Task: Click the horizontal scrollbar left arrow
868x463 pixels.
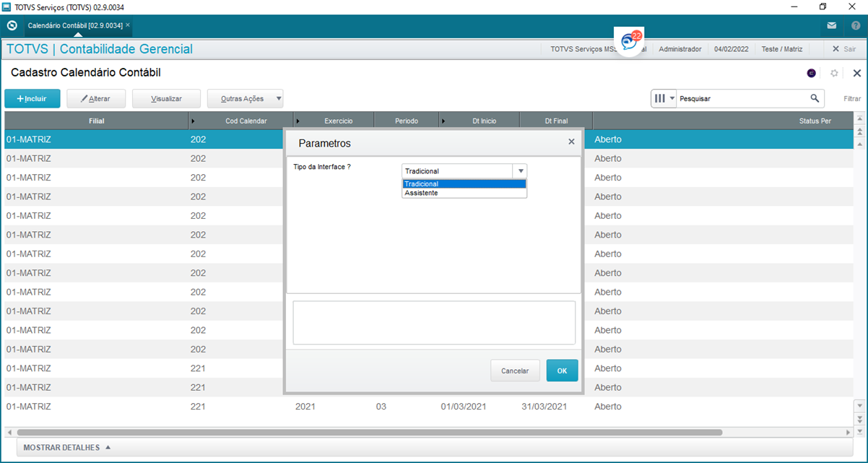Action: click(9, 433)
